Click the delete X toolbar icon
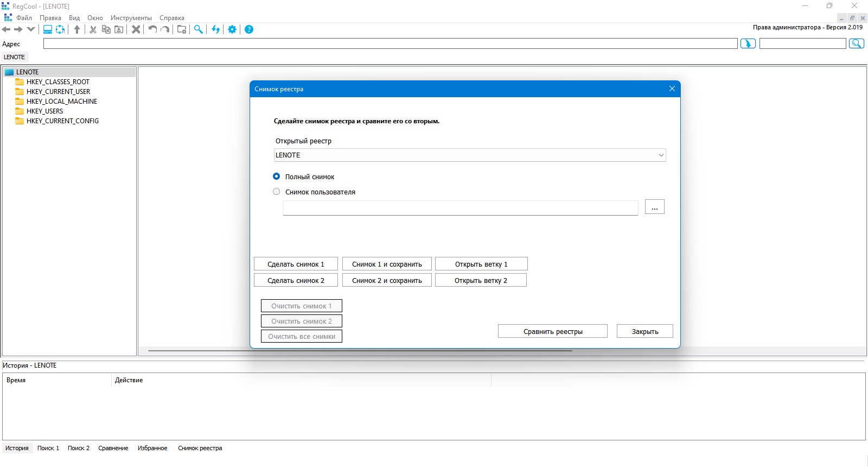 [136, 29]
